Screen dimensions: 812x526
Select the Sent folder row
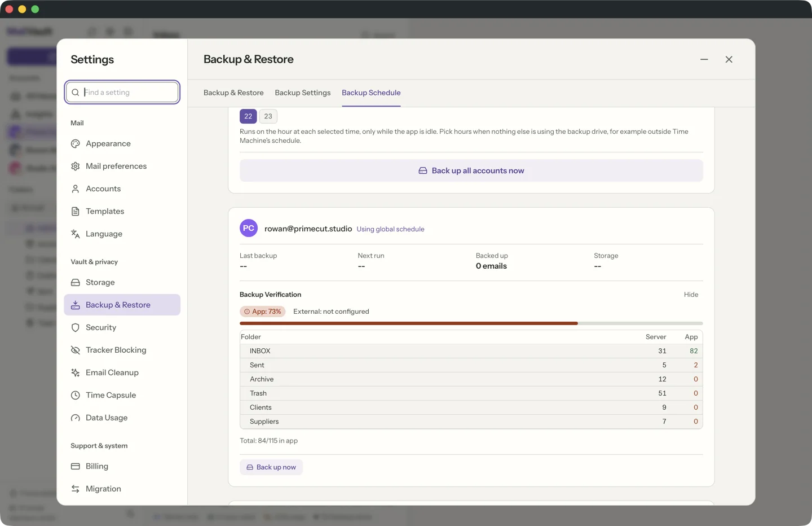point(471,365)
